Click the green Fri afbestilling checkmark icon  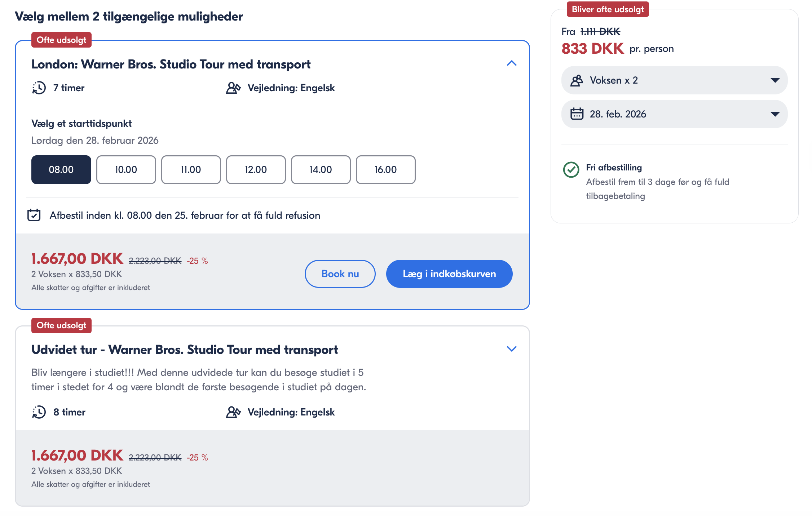571,169
